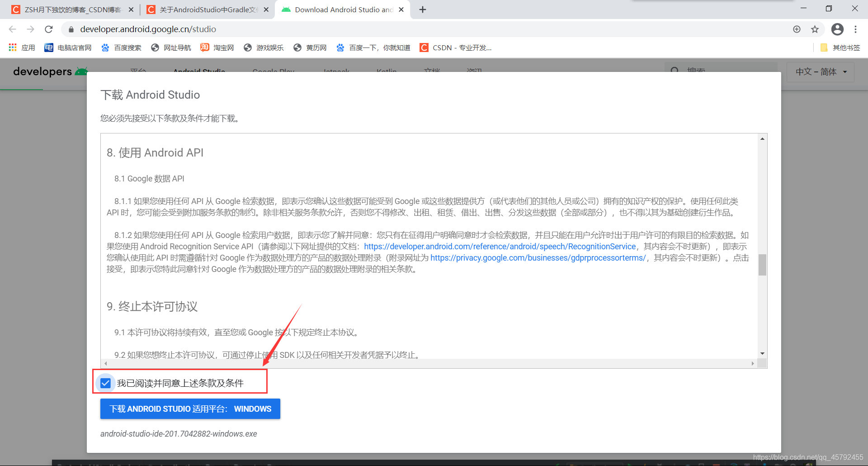Bookmark this page with the star icon
The height and width of the screenshot is (466, 868).
(815, 29)
